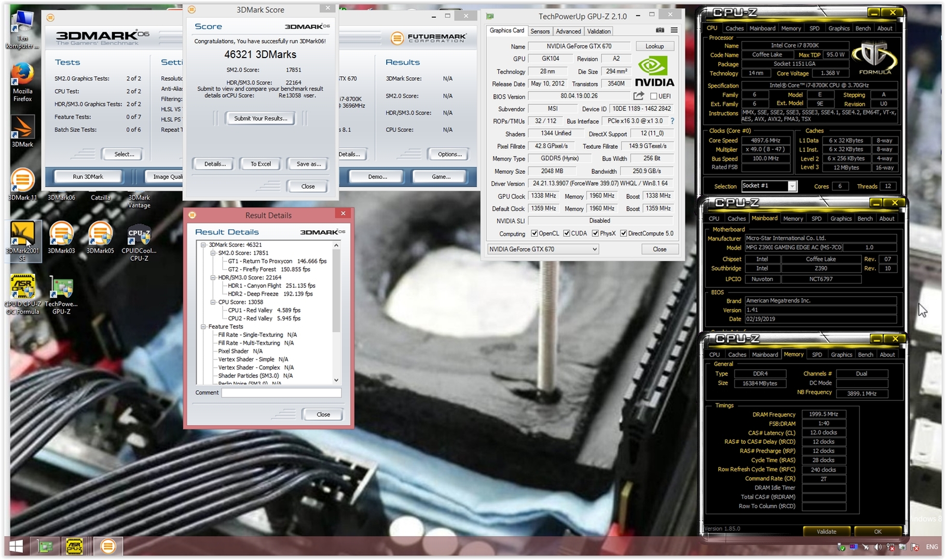The height and width of the screenshot is (560, 946).
Task: Click the Demo... button in 3DMark06
Action: coord(377,177)
